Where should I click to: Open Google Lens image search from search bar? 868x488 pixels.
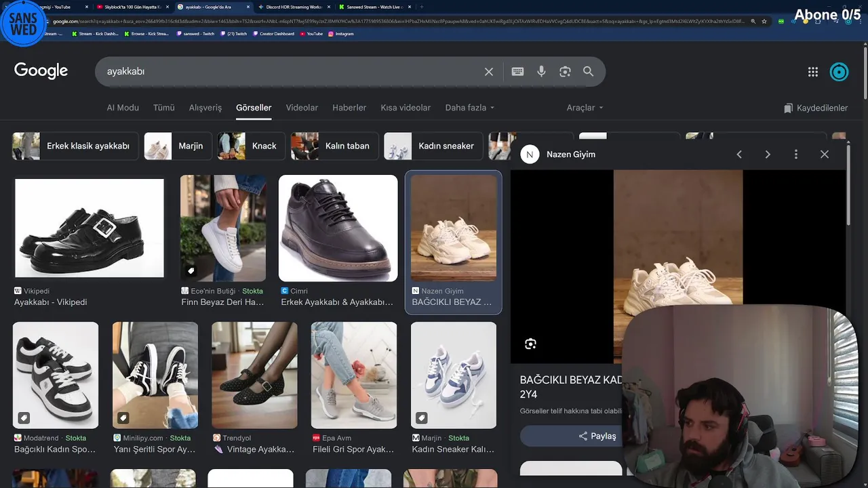point(565,72)
